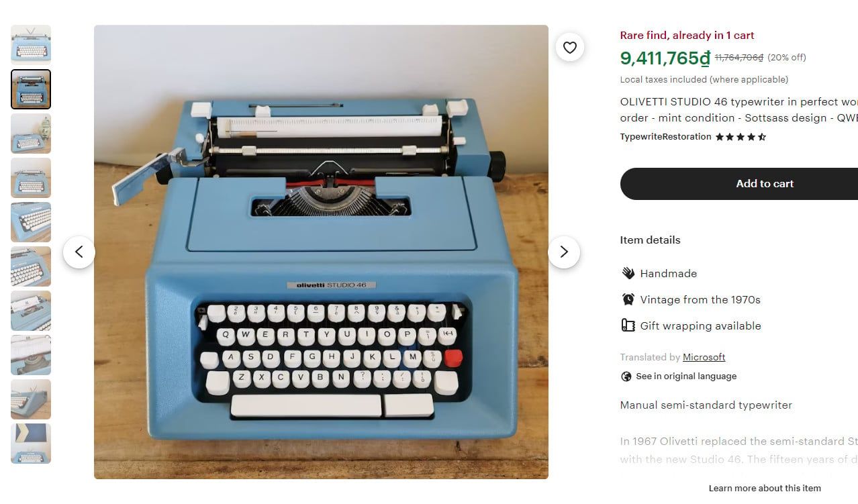This screenshot has height=504, width=858.
Task: Open the Microsoft translator link
Action: [x=704, y=357]
